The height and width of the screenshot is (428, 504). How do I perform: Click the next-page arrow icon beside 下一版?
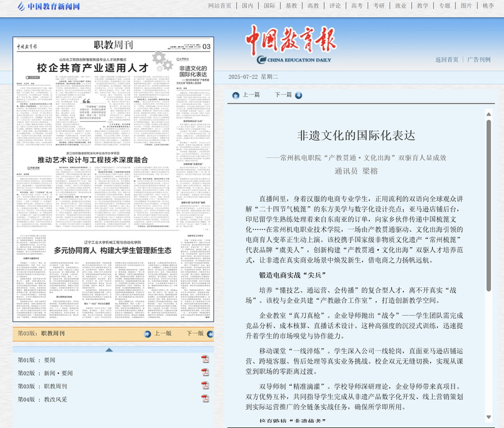(209, 333)
